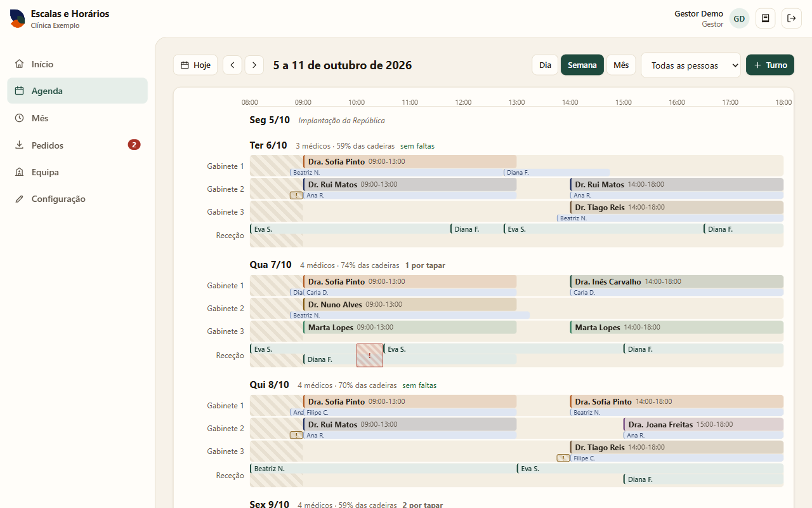Open Marta Lopes's 14:00-18:00 shift
This screenshot has width=812, height=508.
click(677, 327)
